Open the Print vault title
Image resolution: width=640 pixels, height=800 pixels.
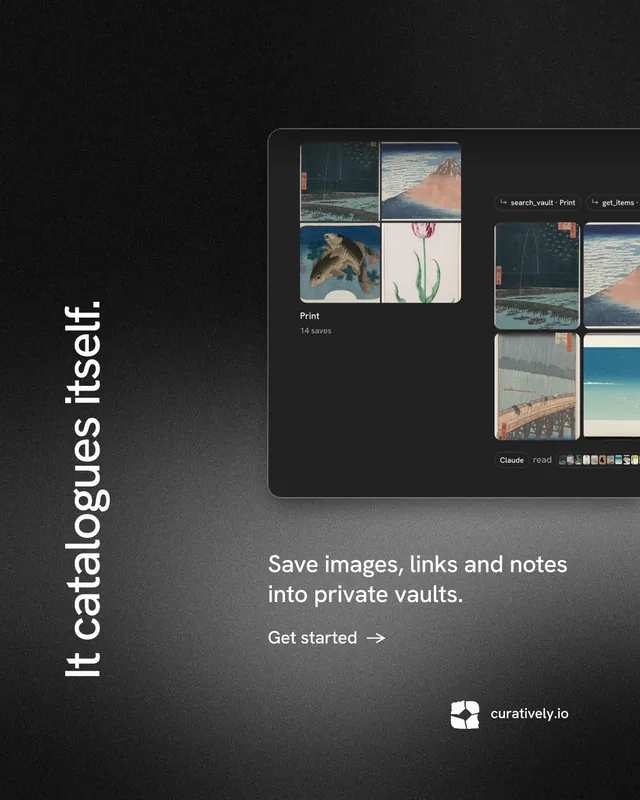310,316
